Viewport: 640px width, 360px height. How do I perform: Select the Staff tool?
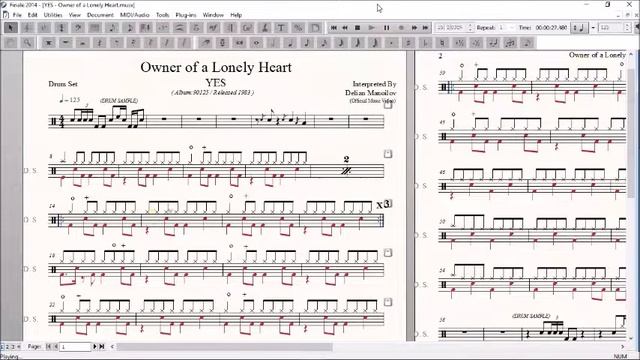27,28
